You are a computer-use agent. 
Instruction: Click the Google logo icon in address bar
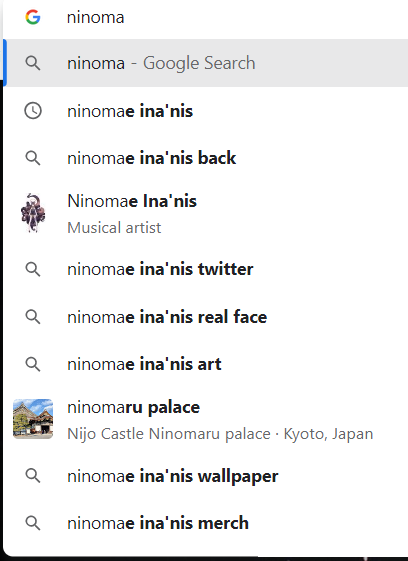[33, 17]
